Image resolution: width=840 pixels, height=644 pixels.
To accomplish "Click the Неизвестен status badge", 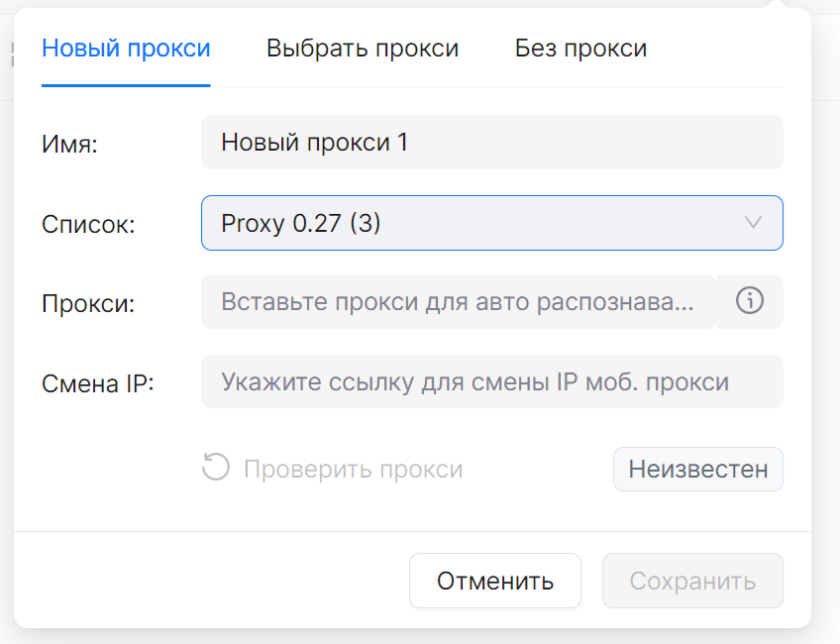I will click(x=698, y=469).
